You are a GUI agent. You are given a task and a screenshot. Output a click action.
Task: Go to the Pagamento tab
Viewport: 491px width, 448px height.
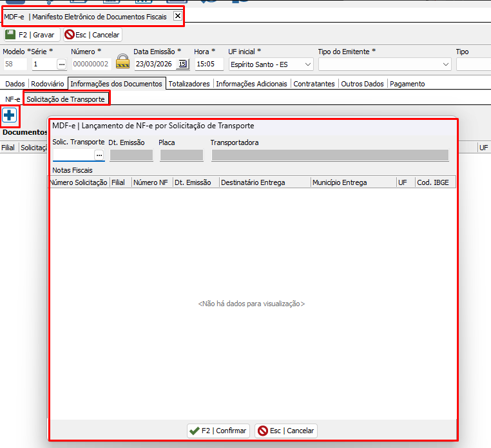(x=407, y=84)
